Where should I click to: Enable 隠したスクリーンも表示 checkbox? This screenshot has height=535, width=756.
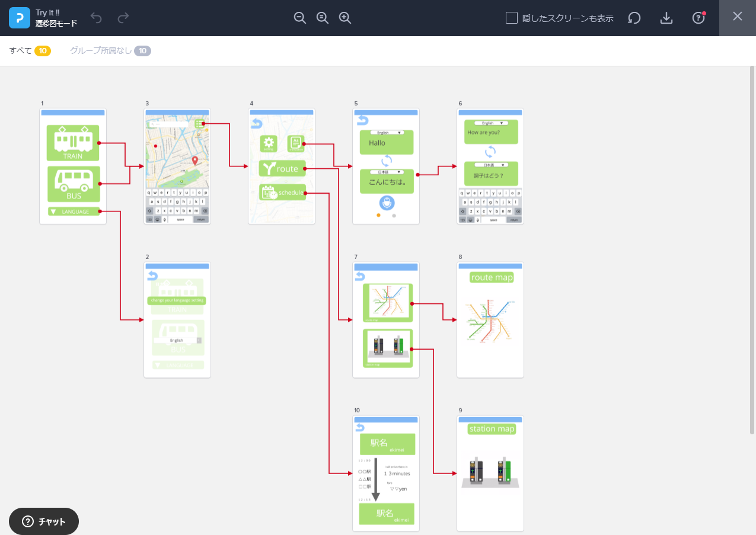click(x=512, y=18)
